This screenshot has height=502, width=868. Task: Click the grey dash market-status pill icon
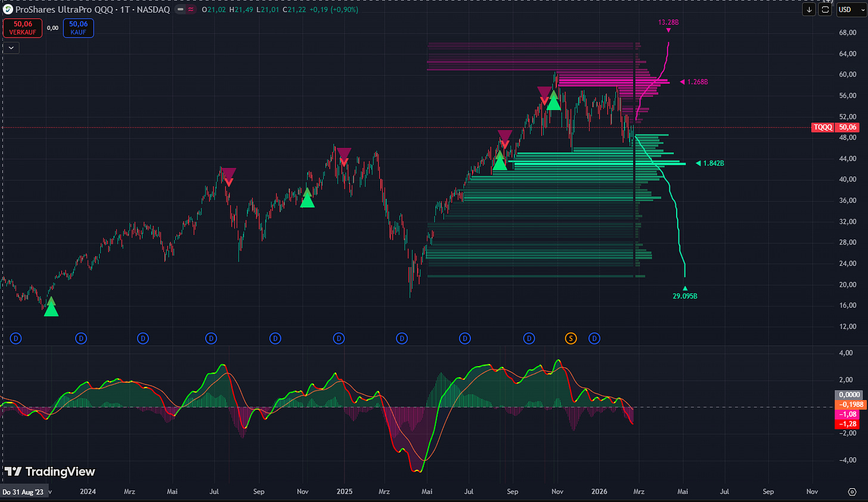pos(180,10)
